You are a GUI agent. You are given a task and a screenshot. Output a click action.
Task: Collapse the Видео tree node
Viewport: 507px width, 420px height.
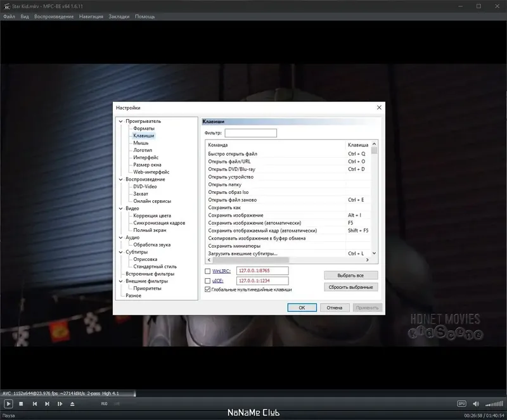tap(120, 208)
